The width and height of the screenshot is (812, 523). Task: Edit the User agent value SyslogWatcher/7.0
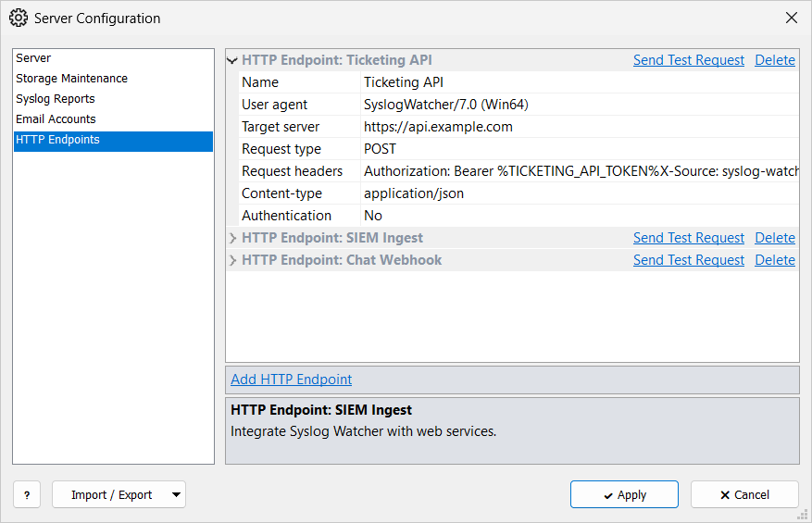(580, 105)
